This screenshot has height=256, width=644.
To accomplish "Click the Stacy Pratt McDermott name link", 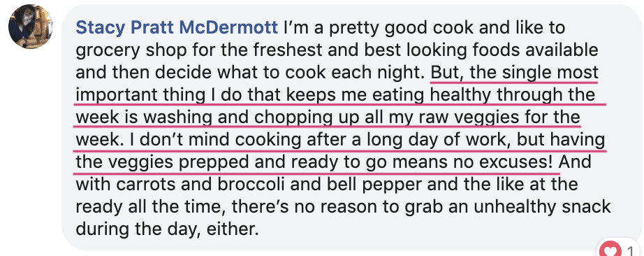I will (177, 28).
